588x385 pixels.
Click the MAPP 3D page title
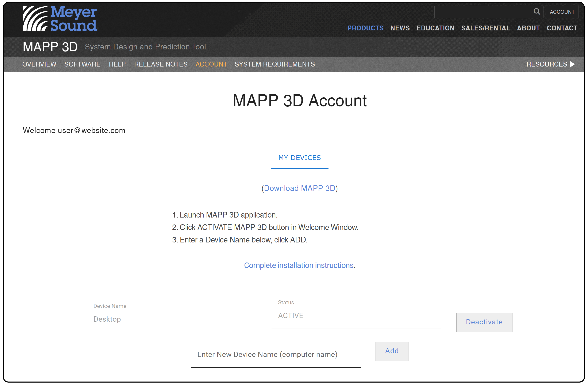[x=50, y=47]
